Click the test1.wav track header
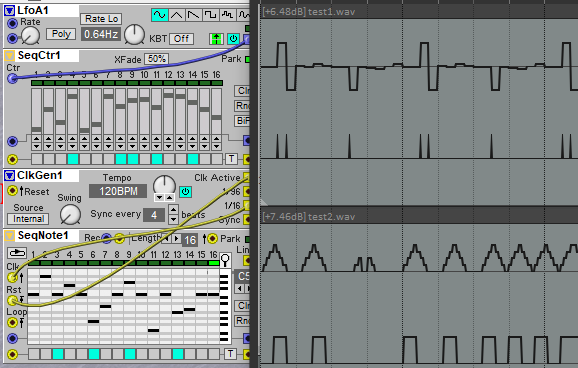 419,12
